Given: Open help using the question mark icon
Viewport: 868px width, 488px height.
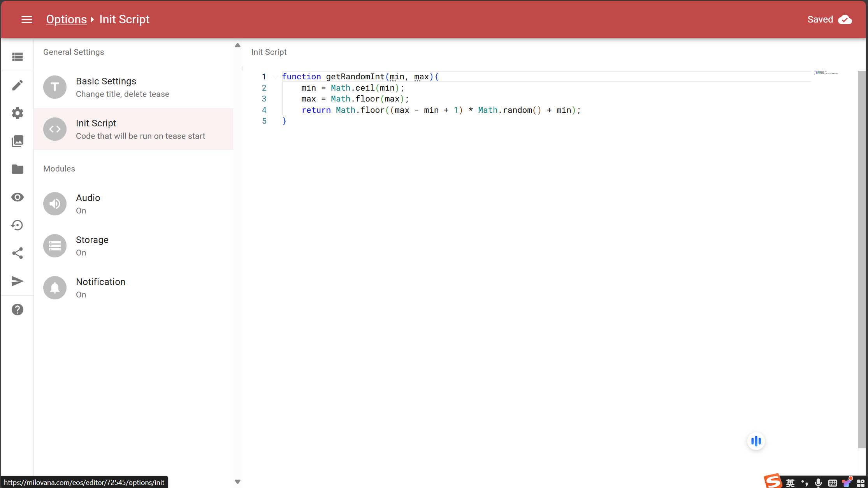Looking at the screenshot, I should (18, 309).
